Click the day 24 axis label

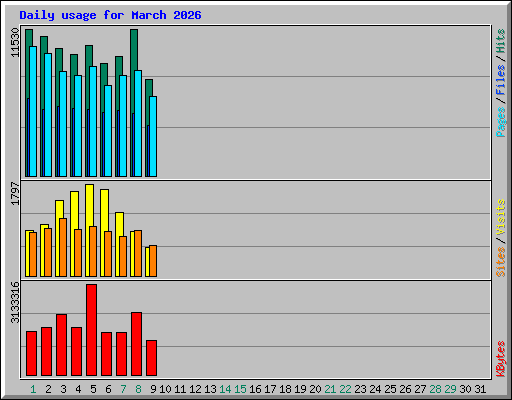click(375, 389)
